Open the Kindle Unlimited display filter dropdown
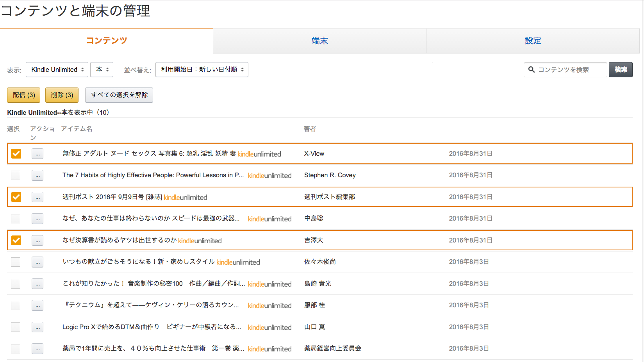 pyautogui.click(x=57, y=70)
